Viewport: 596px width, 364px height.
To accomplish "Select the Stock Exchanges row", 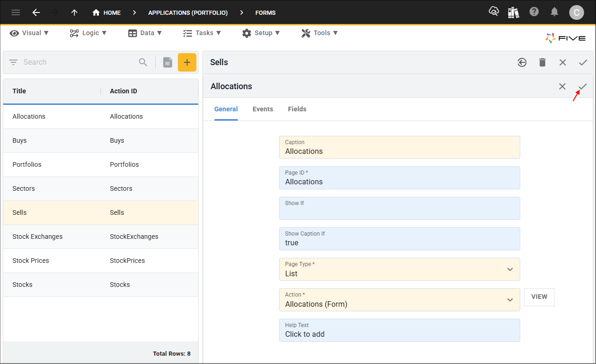I will pos(101,237).
